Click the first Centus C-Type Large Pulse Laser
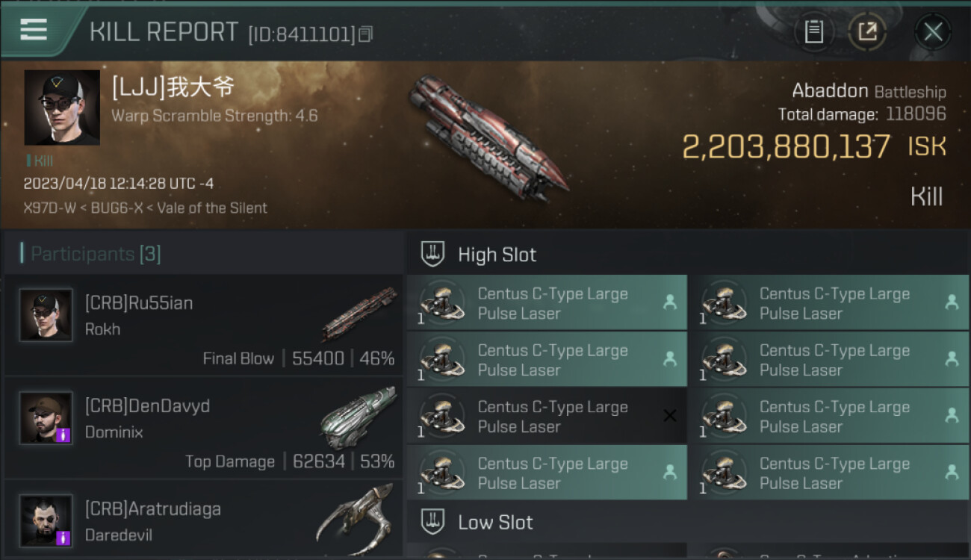The width and height of the screenshot is (971, 560). pyautogui.click(x=547, y=303)
